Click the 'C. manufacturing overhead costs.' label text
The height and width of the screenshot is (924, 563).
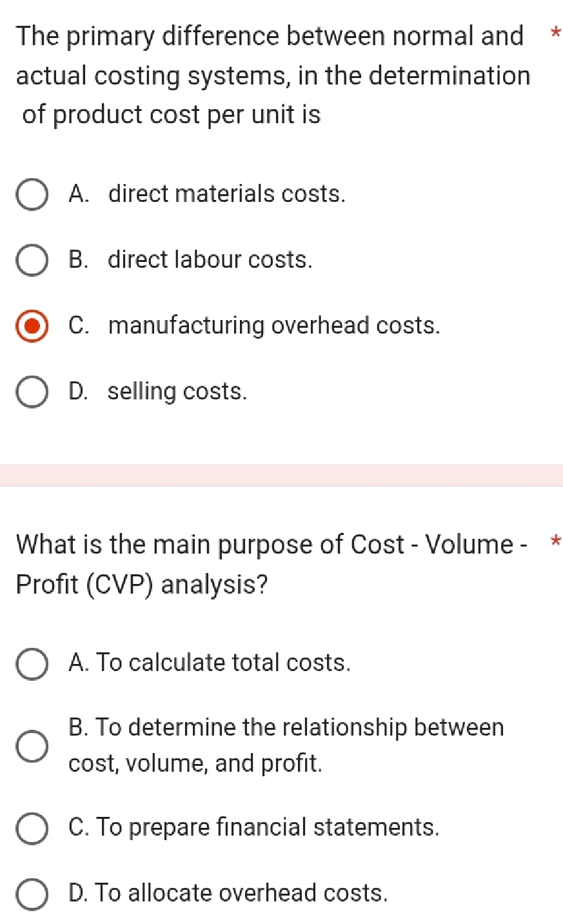254,325
